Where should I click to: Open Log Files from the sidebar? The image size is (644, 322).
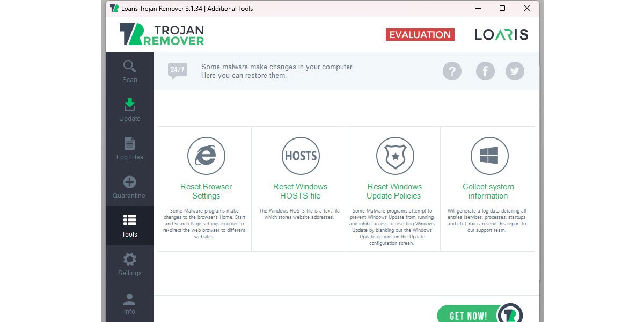click(129, 149)
